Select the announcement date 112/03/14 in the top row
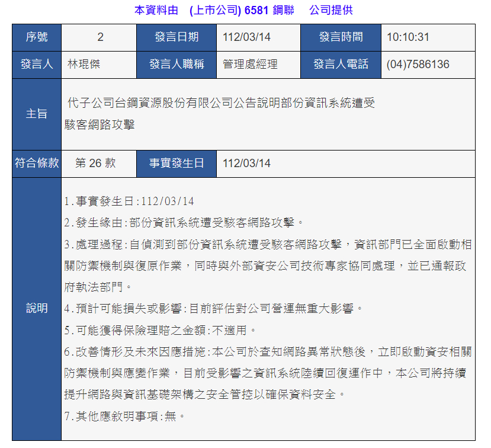This screenshot has width=491, height=448. [246, 37]
